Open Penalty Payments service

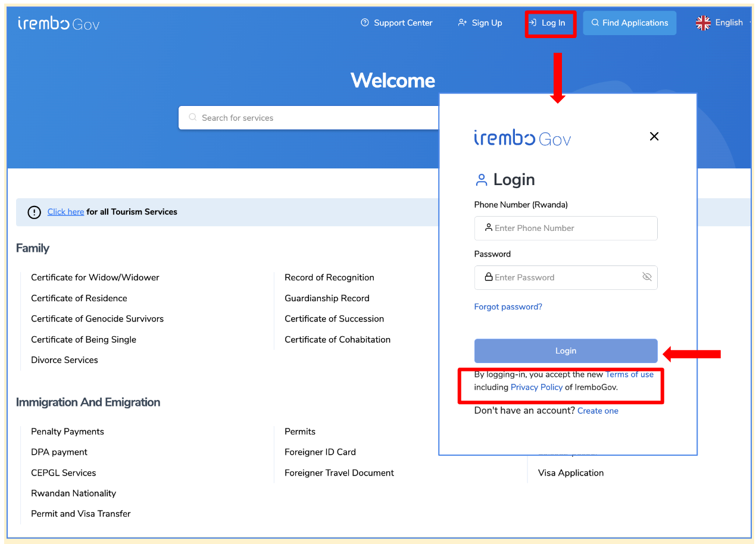(x=67, y=432)
